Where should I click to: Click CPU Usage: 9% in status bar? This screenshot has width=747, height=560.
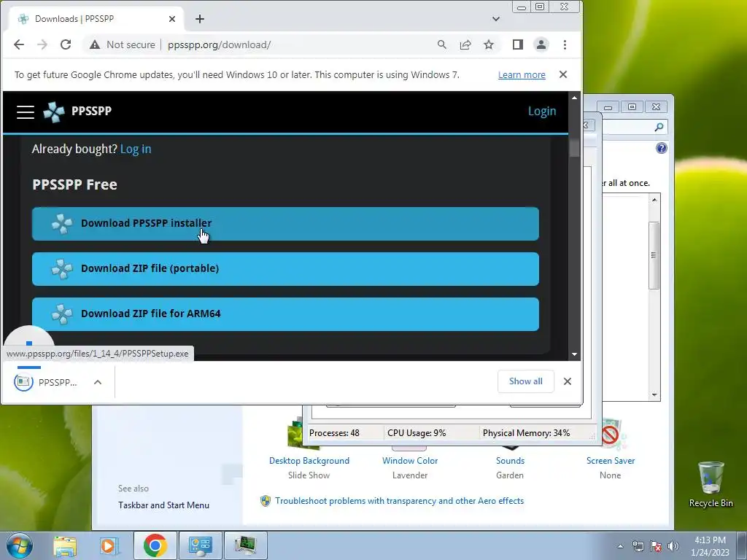pos(417,433)
